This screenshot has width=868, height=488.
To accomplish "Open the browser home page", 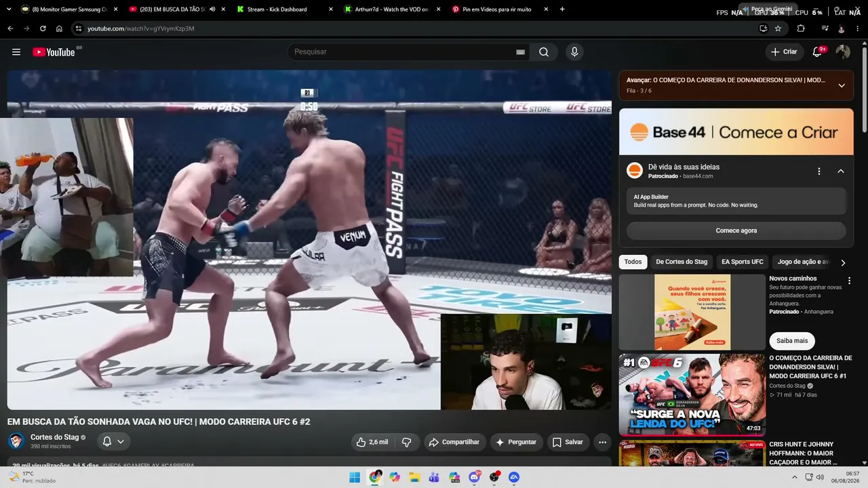I will pos(59,28).
